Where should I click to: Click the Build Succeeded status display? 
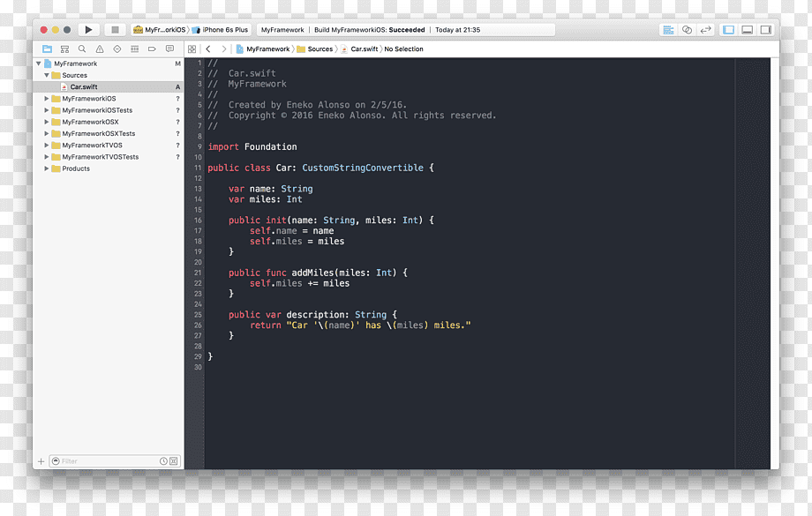[406, 30]
